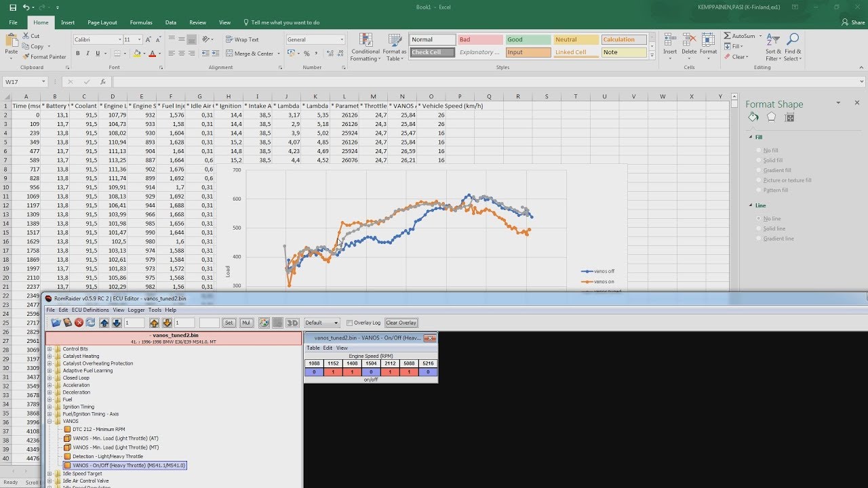Open the Insert ribbon tab
Screen dimensions: 868x488
tap(68, 22)
